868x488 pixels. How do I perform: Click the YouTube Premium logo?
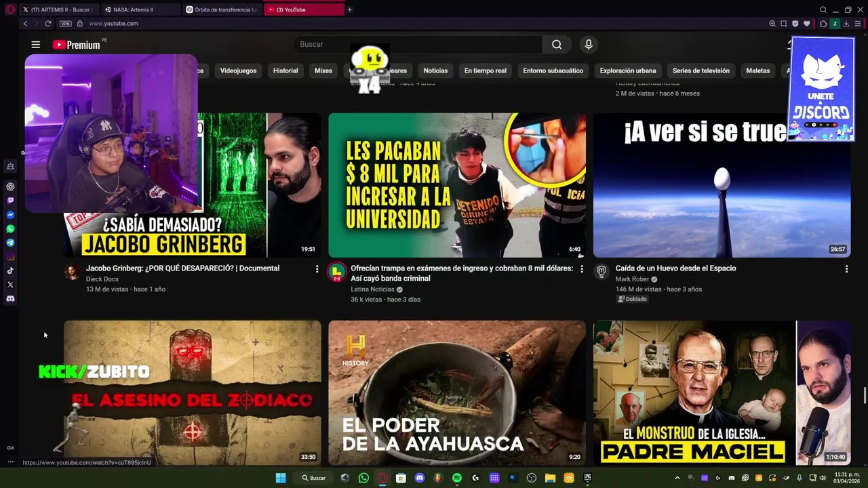click(76, 45)
